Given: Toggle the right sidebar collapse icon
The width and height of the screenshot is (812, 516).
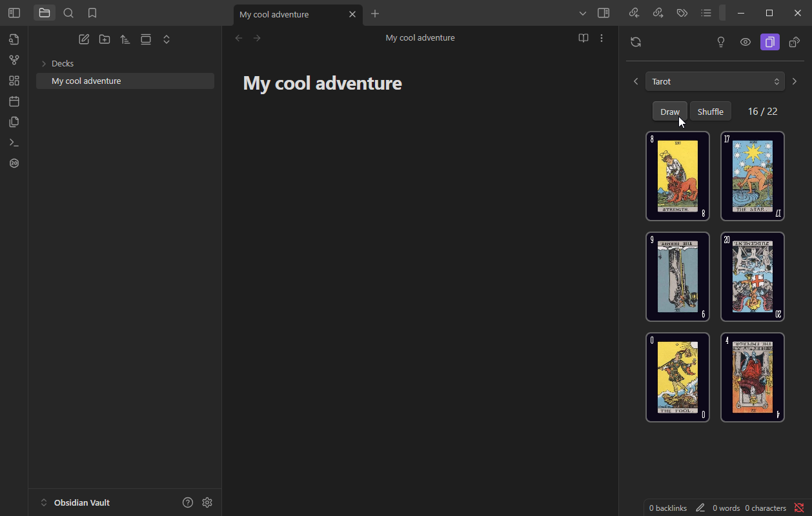Looking at the screenshot, I should click(x=604, y=13).
